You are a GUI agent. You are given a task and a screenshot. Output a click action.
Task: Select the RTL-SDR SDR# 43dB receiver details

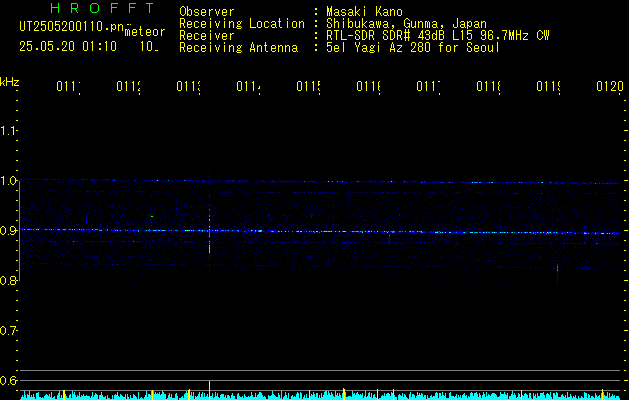438,36
